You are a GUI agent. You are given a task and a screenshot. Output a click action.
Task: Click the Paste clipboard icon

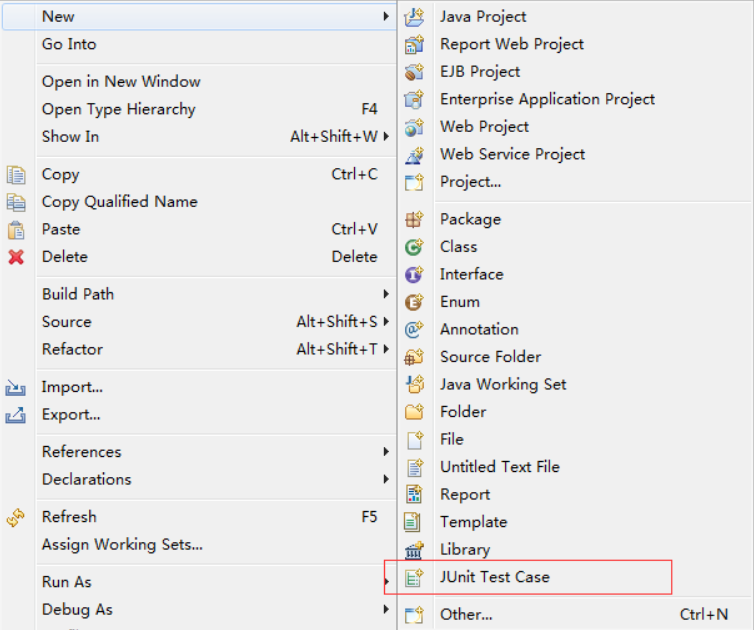16,230
